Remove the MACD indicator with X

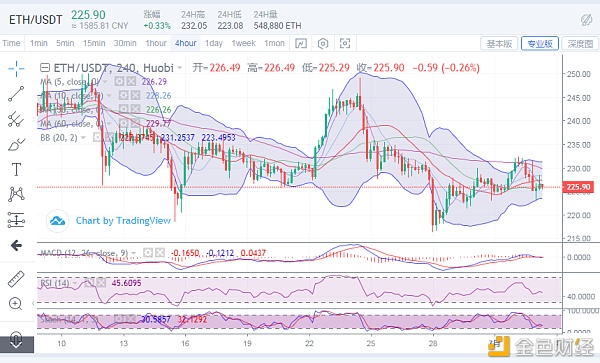(160, 252)
